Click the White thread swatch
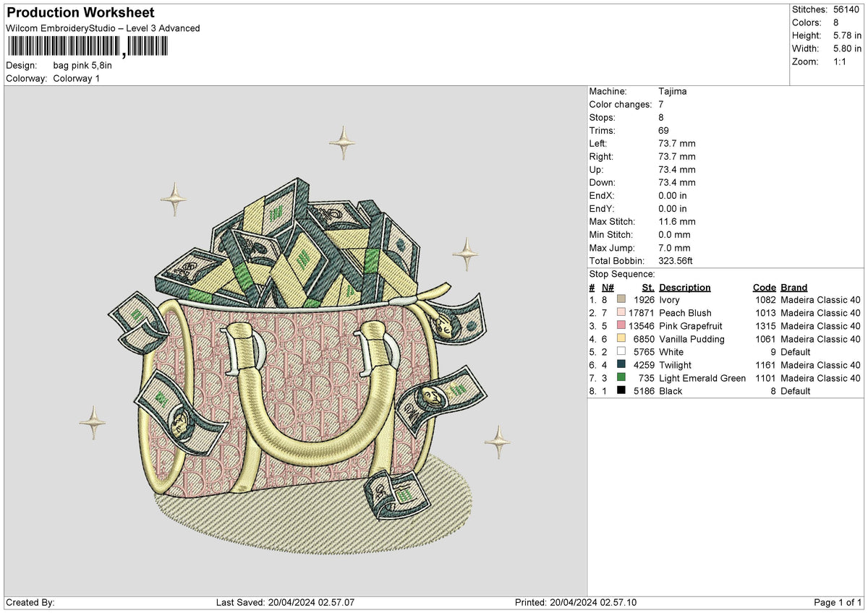Image resolution: width=868 pixels, height=613 pixels. point(621,352)
